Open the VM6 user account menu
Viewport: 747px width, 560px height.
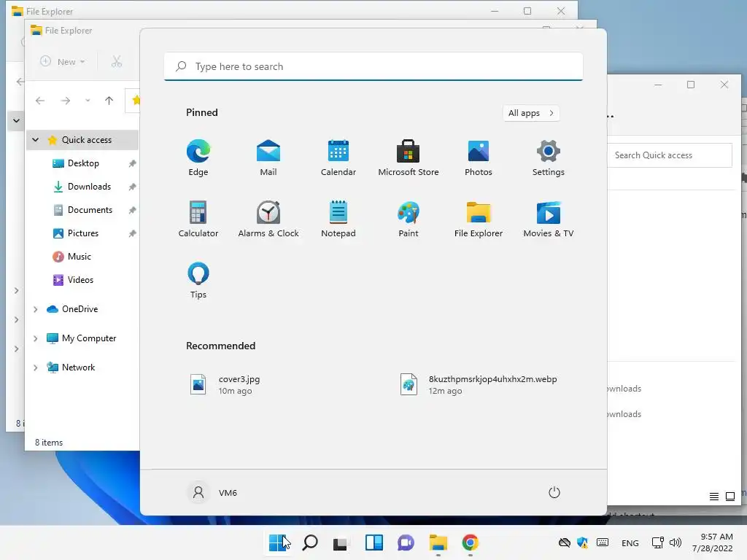[x=213, y=492]
